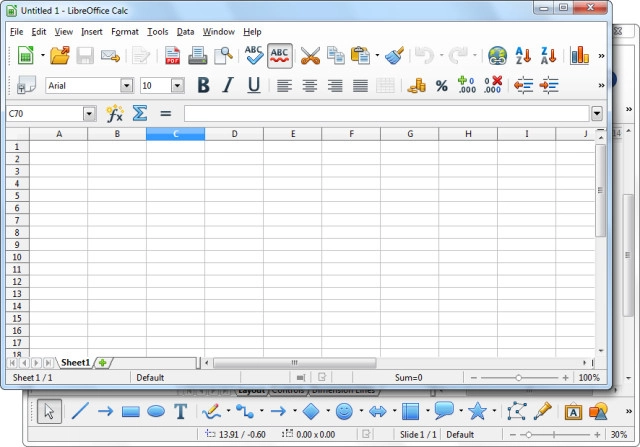Viewport: 640px width, 447px height.
Task: Select the Clone Formatting paintbrush
Action: 394,56
